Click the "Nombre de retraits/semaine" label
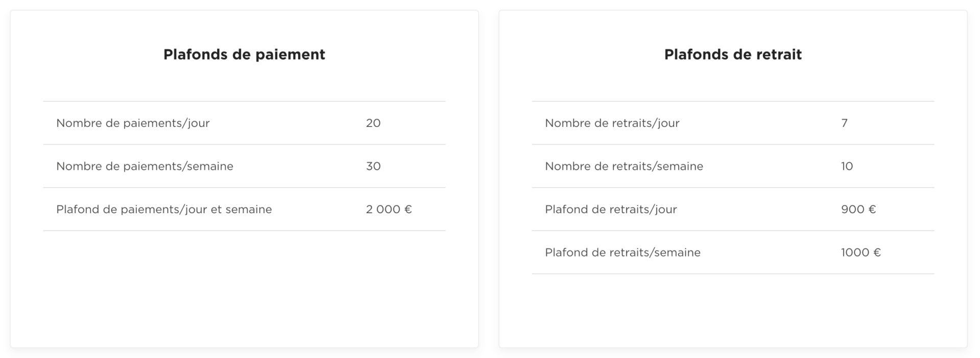This screenshot has width=980, height=358. click(x=624, y=166)
